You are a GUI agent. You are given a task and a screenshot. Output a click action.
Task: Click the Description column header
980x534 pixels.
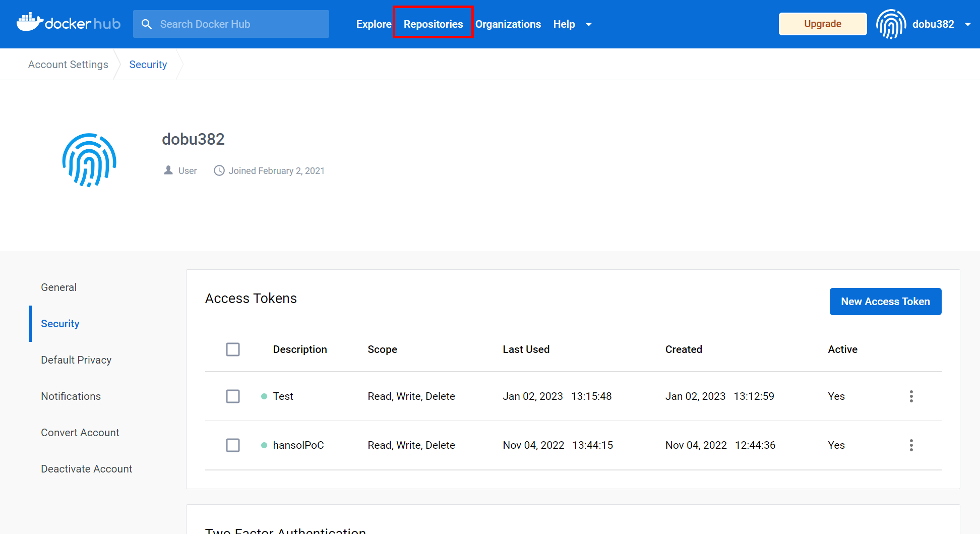(300, 349)
